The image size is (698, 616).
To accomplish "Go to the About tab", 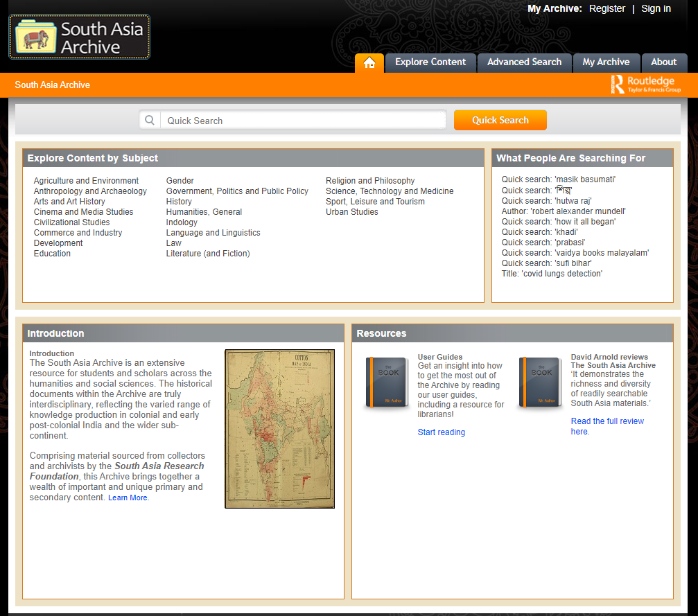I will (x=663, y=62).
